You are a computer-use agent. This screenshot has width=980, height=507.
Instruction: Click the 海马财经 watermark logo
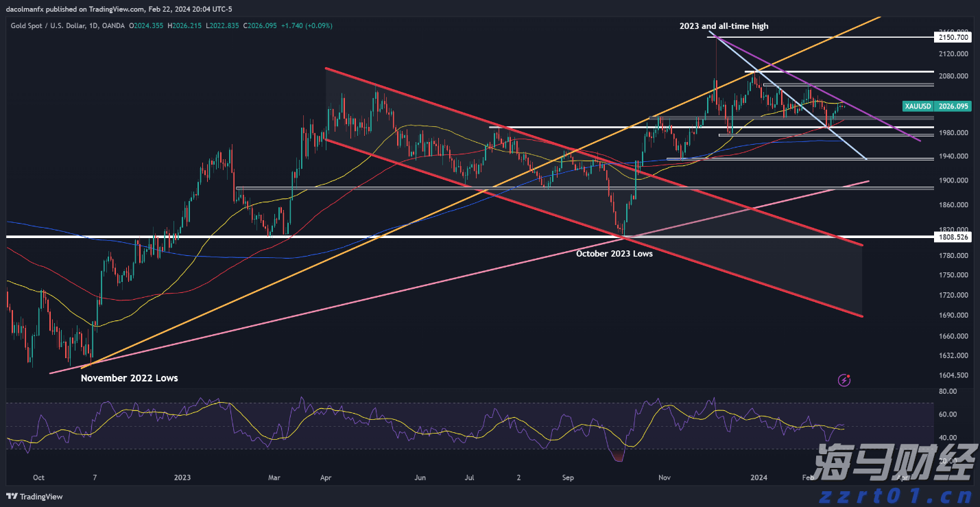tap(894, 462)
